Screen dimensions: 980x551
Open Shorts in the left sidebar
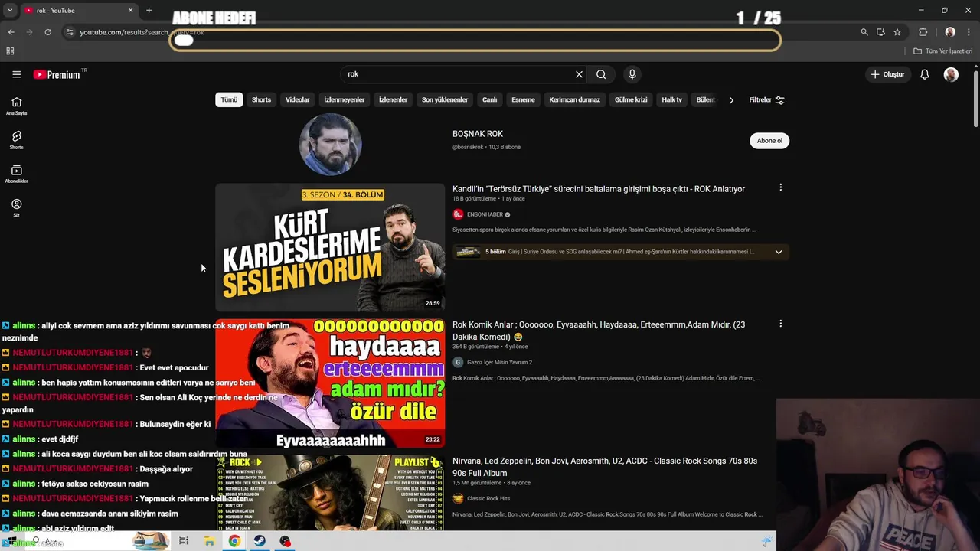point(16,140)
